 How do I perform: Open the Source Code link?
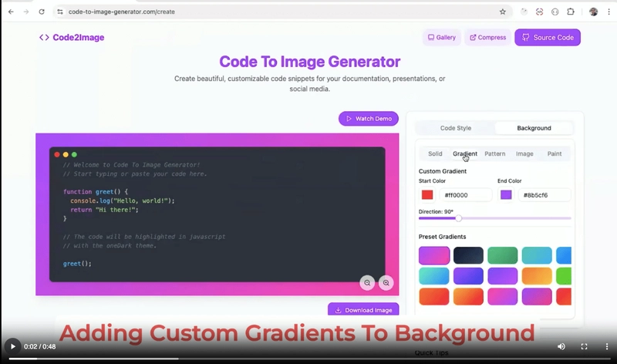coord(548,37)
